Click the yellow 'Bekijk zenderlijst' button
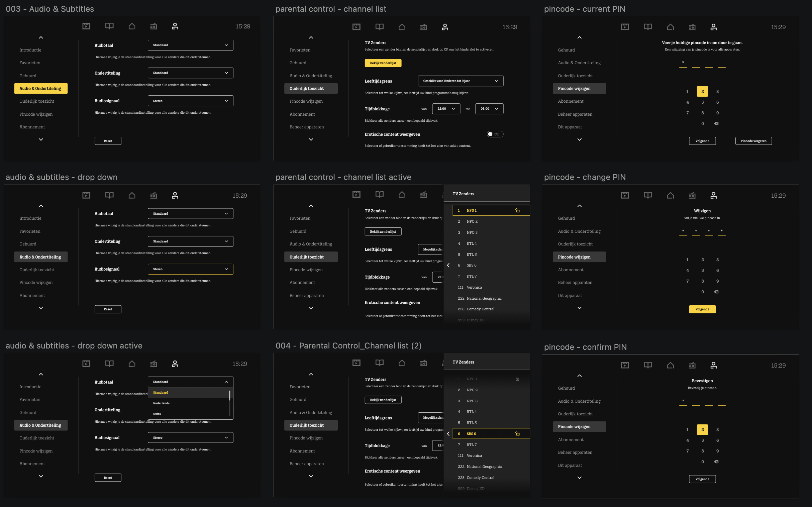Viewport: 812px width, 507px height. [x=383, y=63]
